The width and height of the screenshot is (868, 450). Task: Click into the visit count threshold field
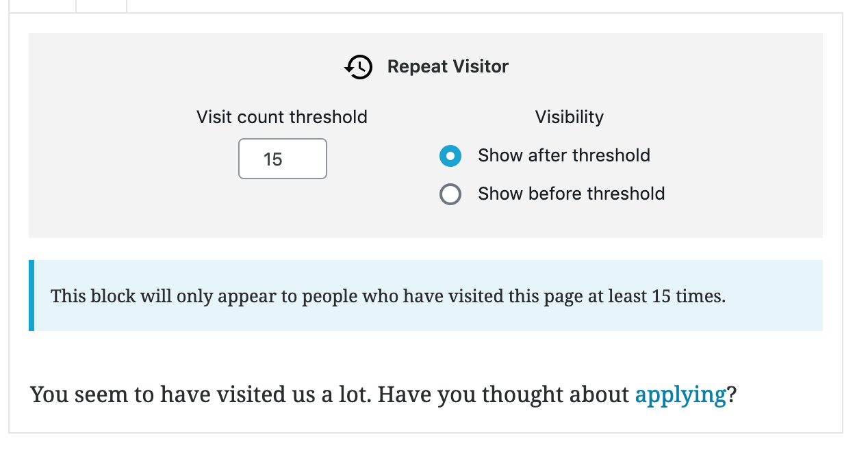[x=282, y=159]
